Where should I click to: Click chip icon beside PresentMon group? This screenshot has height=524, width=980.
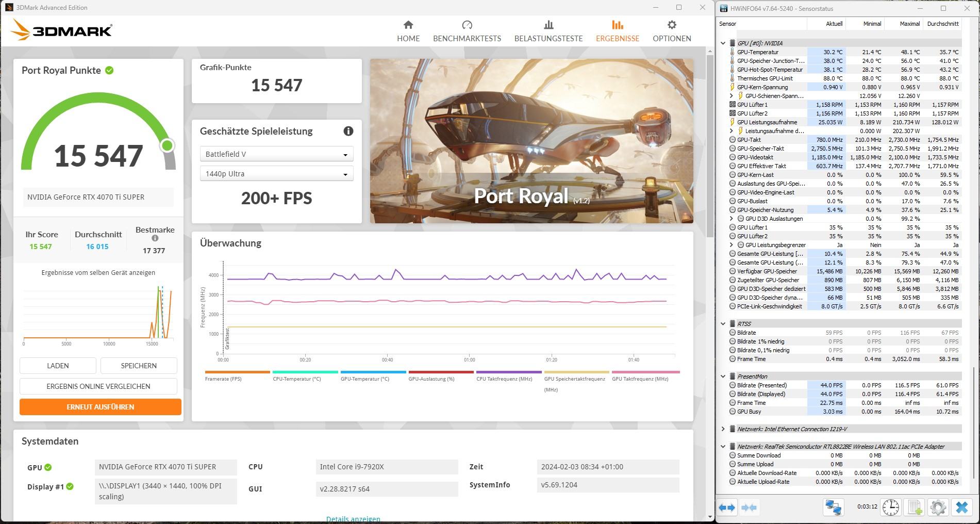point(732,376)
